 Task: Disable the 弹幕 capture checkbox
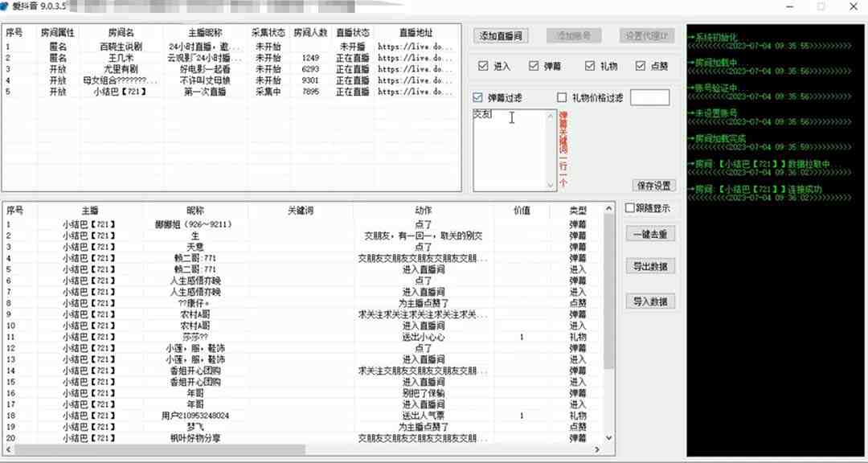pos(533,65)
